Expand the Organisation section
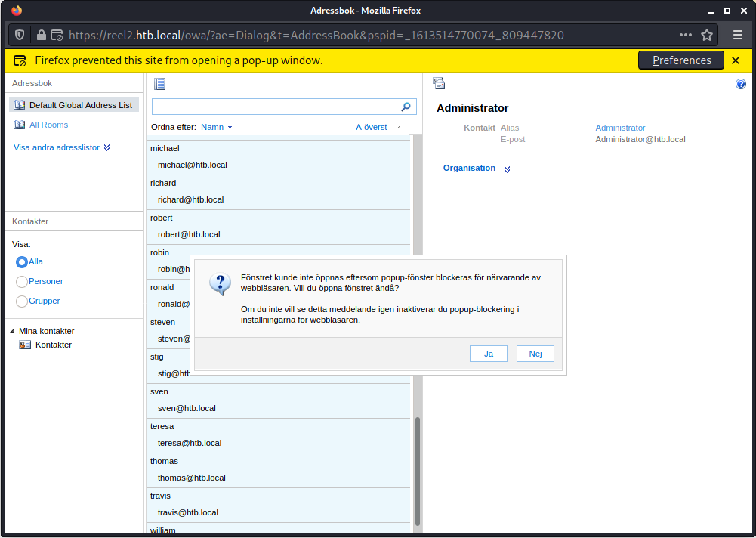Viewport: 756px width, 538px height. (x=477, y=169)
